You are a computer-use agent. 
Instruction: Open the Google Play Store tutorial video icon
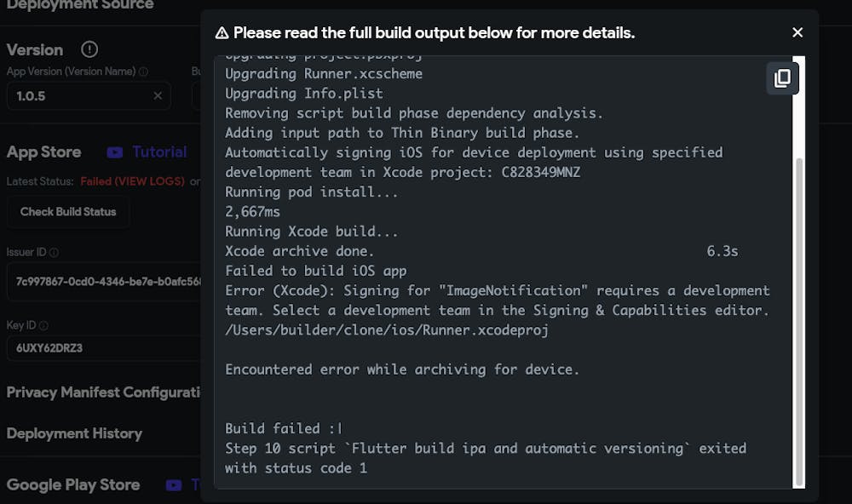click(x=174, y=485)
